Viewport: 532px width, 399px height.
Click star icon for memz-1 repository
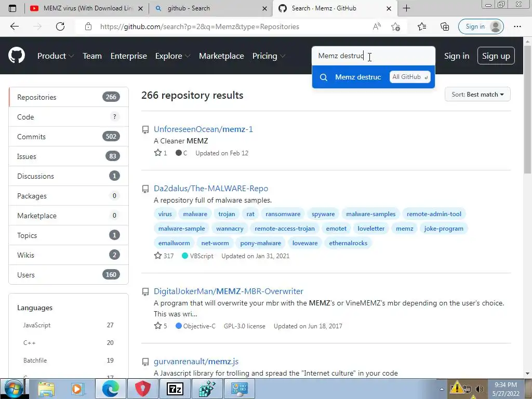158,153
